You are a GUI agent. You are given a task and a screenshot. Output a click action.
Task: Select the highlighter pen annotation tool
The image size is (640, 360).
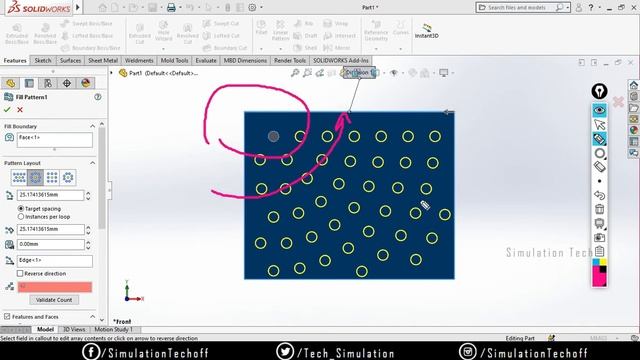tap(599, 139)
